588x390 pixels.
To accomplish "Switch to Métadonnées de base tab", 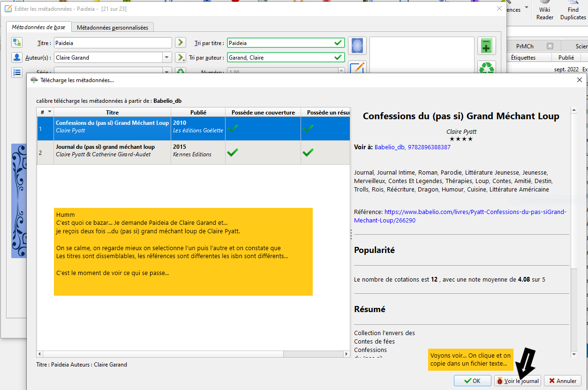I will point(39,27).
